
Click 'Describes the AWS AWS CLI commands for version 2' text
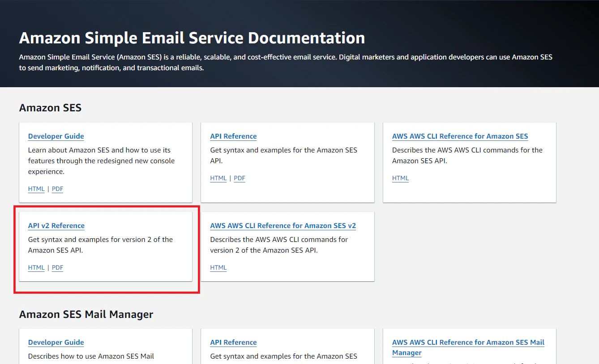pyautogui.click(x=279, y=245)
